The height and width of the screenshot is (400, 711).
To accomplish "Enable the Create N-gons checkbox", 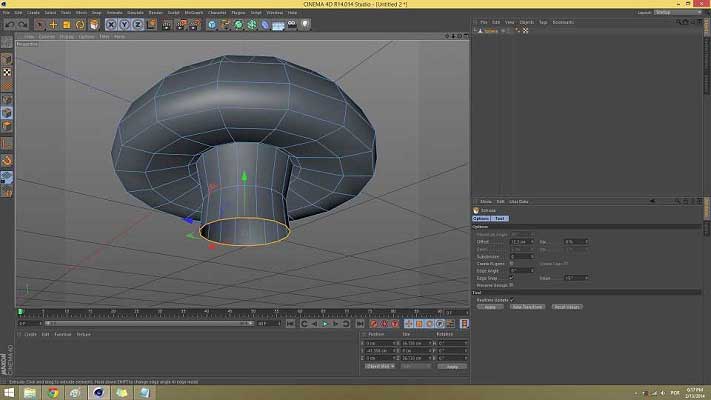I will [513, 263].
